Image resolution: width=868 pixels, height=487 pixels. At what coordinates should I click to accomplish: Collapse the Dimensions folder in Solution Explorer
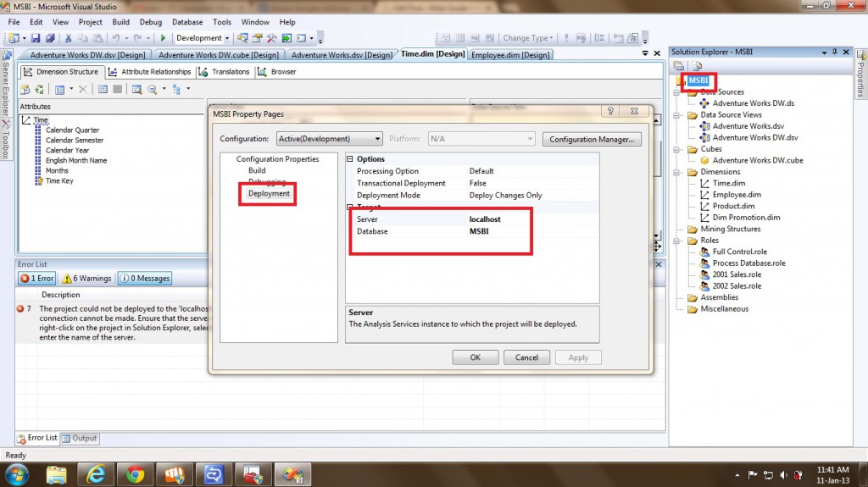pos(677,172)
